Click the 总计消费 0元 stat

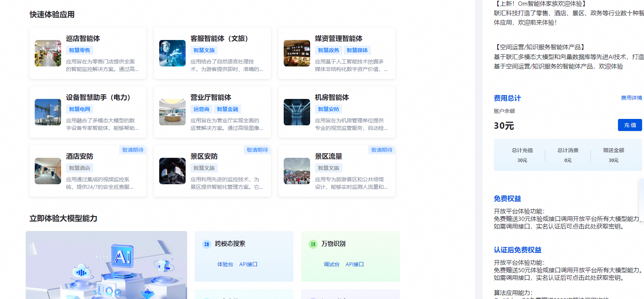coord(568,155)
